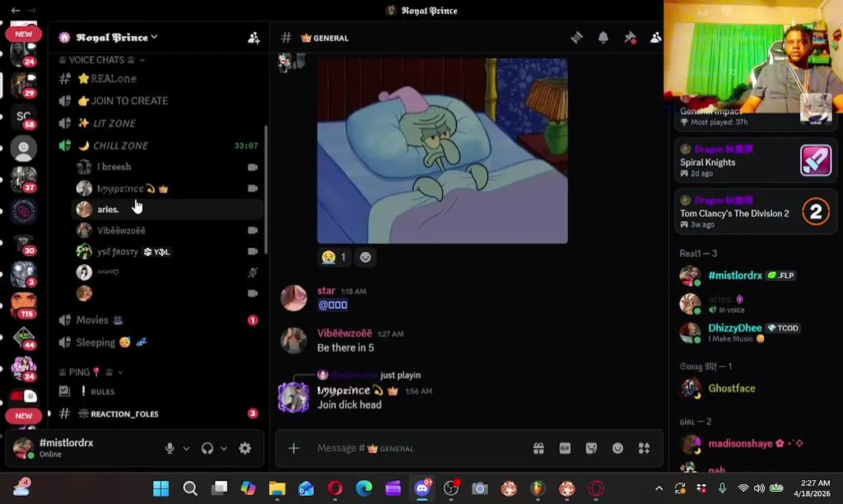Collapse the VOICE CHATS category
The height and width of the screenshot is (504, 843).
[102, 60]
